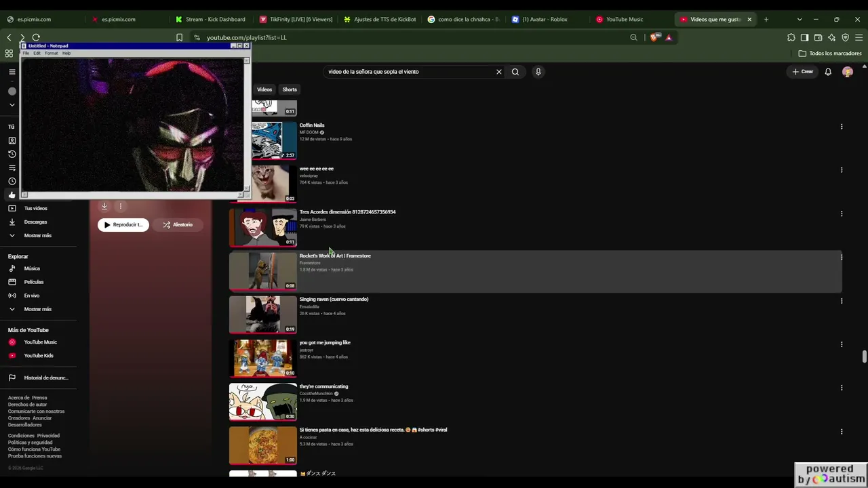Switch to the YouTube Music browser tab
The width and height of the screenshot is (868, 488).
coord(632,19)
